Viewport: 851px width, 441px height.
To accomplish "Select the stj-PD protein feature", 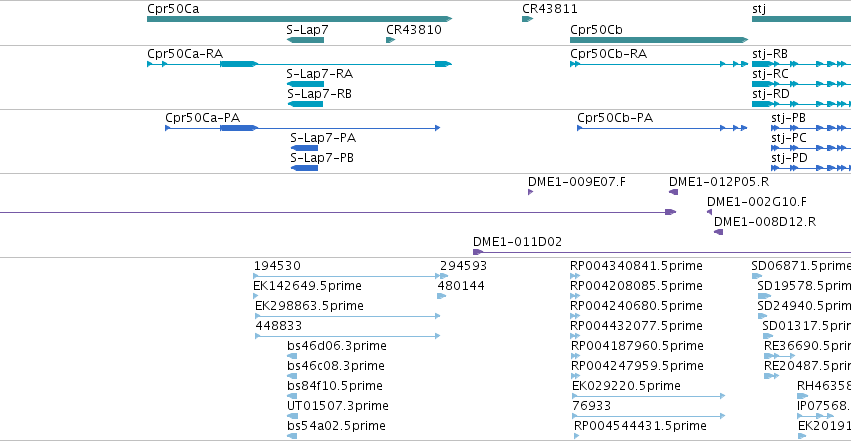I will pos(811,168).
